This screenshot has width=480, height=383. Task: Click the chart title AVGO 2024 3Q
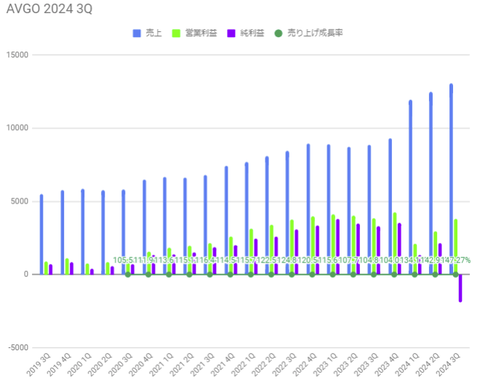pos(49,9)
